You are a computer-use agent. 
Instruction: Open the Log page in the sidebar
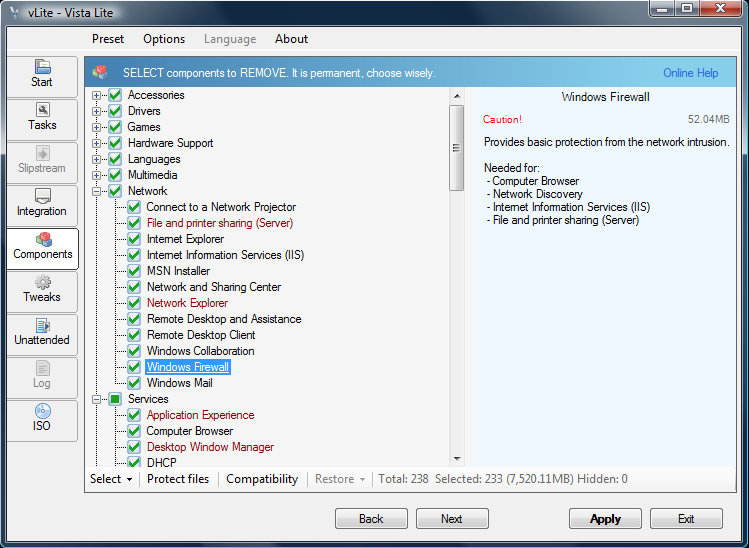click(42, 377)
